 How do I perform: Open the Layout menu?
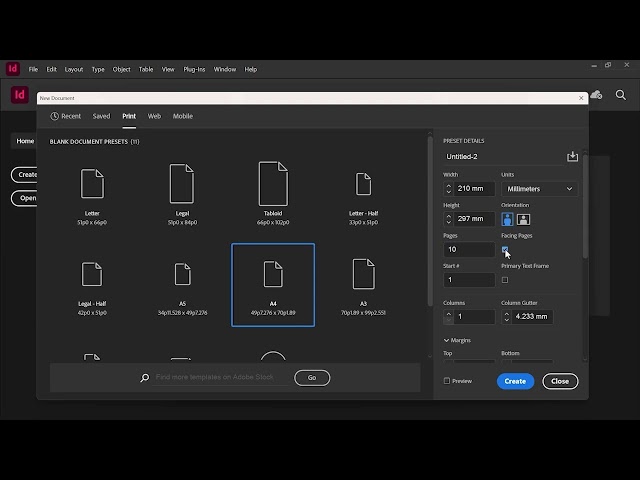coord(74,69)
